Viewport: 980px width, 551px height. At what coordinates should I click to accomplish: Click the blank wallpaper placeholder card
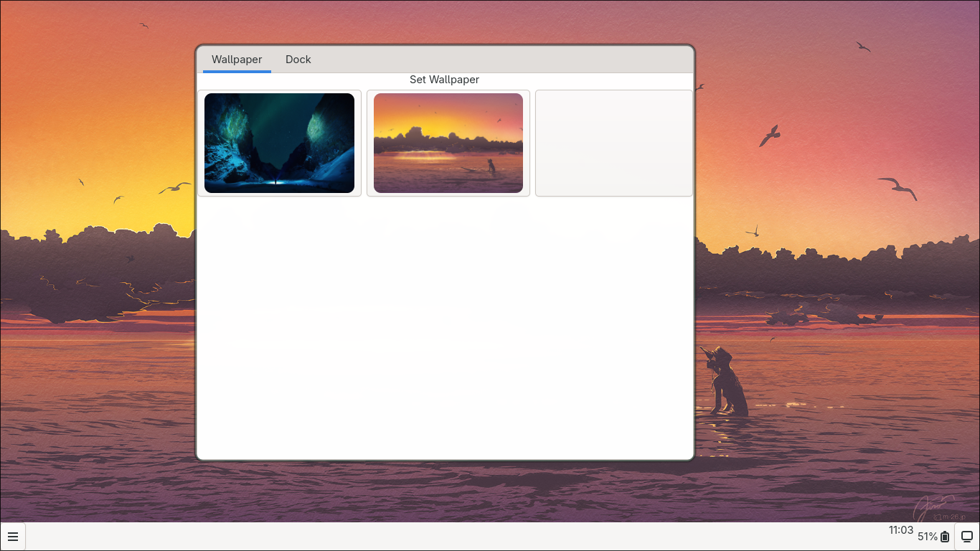[613, 143]
